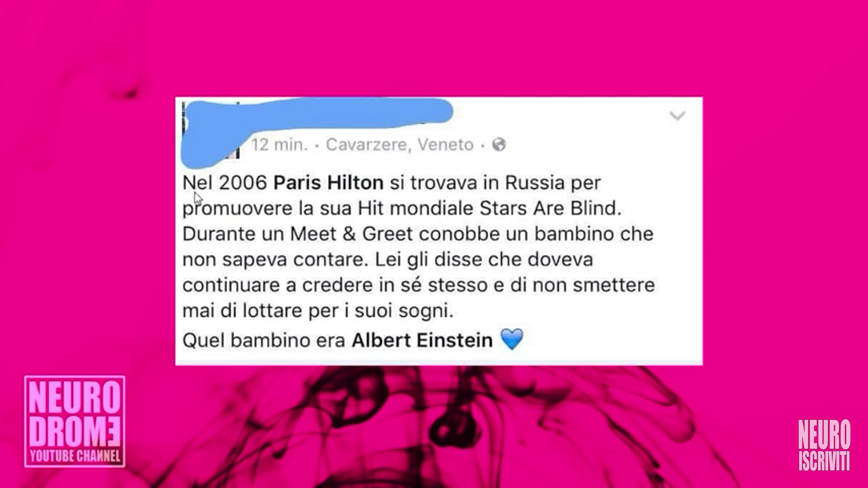Click the word Russia in the post
Viewport: 868px width, 488px height.
click(x=535, y=183)
